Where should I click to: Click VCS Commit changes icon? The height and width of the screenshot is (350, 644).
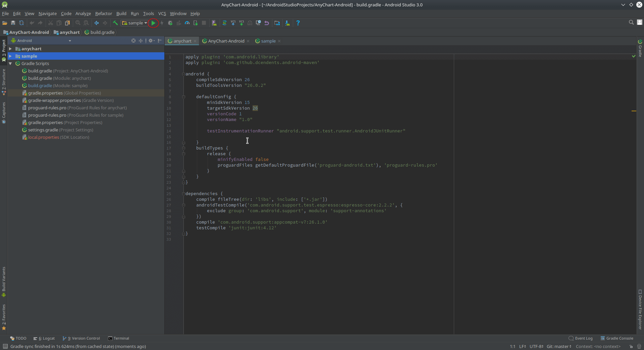tap(241, 23)
